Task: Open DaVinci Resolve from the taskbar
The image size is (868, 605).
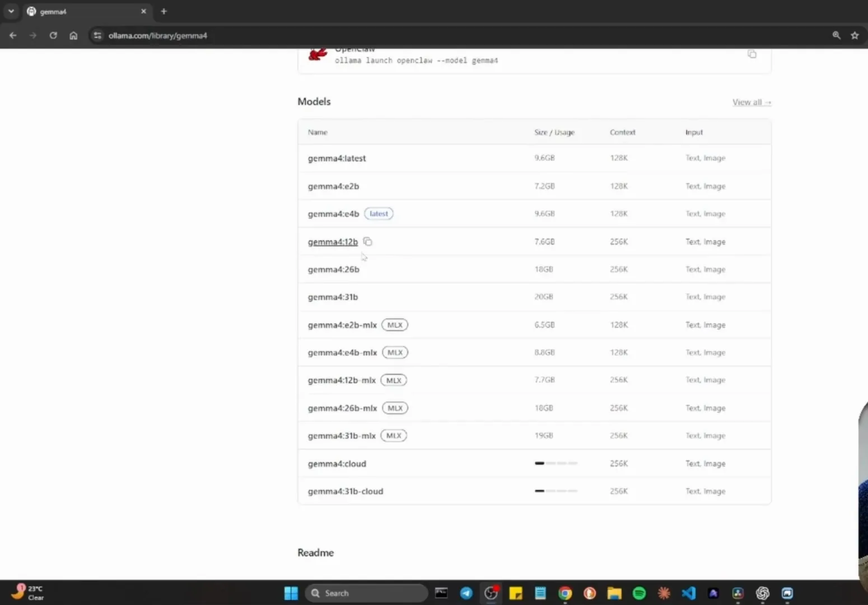Action: pos(738,593)
